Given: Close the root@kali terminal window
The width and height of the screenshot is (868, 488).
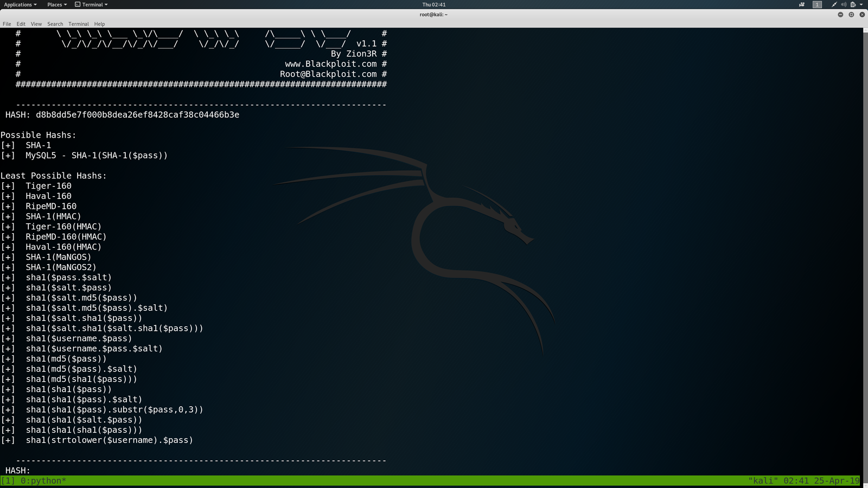Looking at the screenshot, I should pyautogui.click(x=862, y=15).
